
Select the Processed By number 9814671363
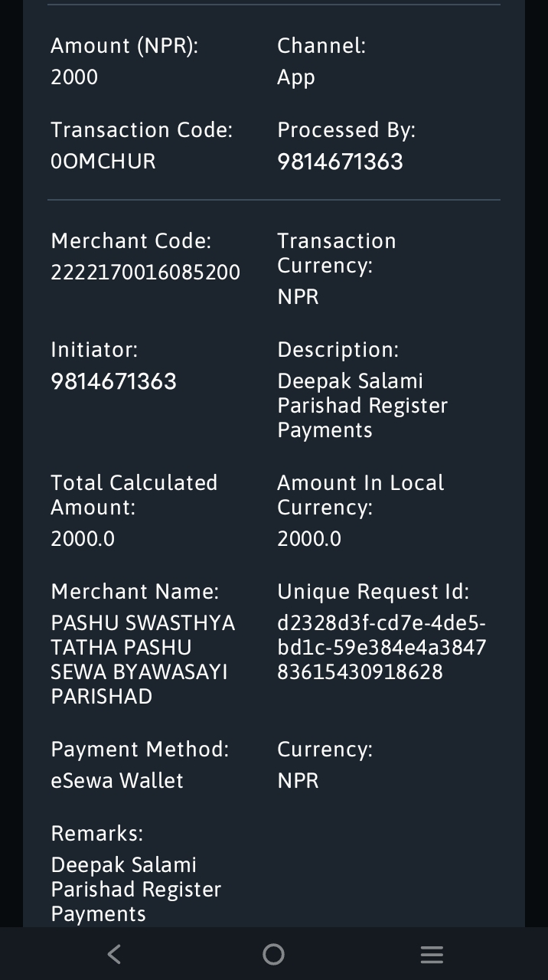coord(340,162)
